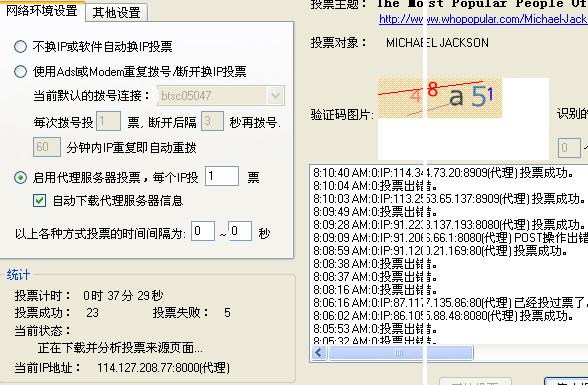Select the 8:09:09 AM POST操作出错 log entry
Viewport: 588px width, 385px height.
pos(450,238)
